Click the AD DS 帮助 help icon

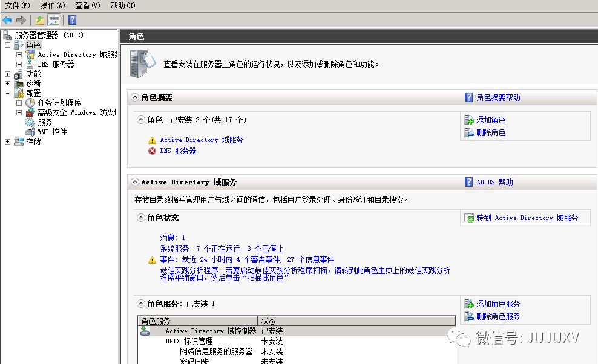click(468, 182)
